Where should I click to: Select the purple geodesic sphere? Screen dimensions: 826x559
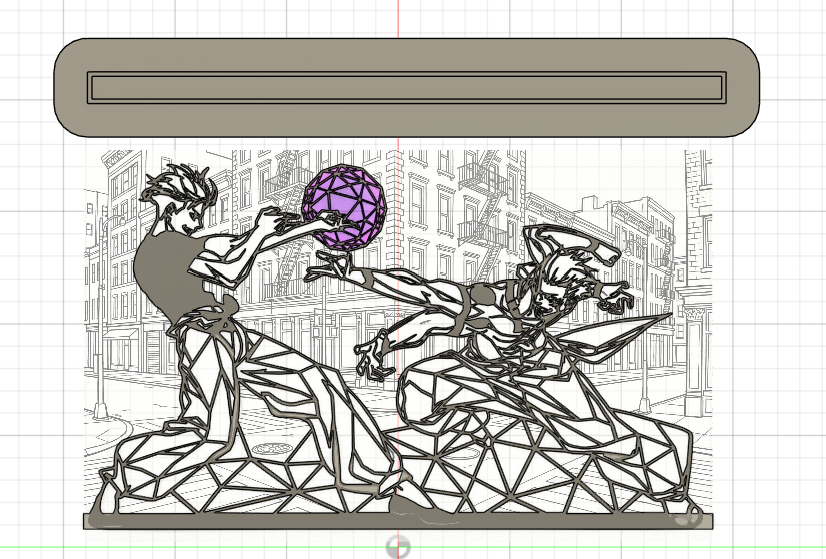[345, 206]
